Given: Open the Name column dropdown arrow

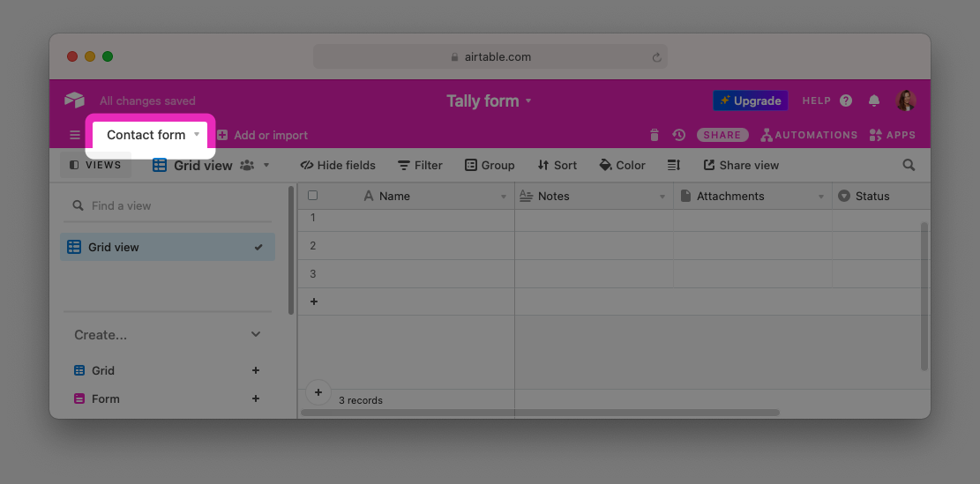Looking at the screenshot, I should point(504,197).
